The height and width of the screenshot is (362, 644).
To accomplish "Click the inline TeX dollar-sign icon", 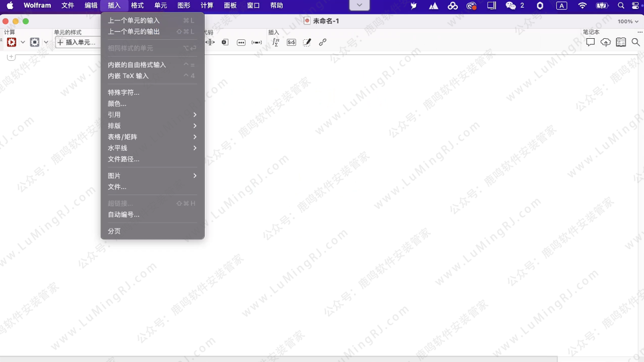I will [x=291, y=42].
